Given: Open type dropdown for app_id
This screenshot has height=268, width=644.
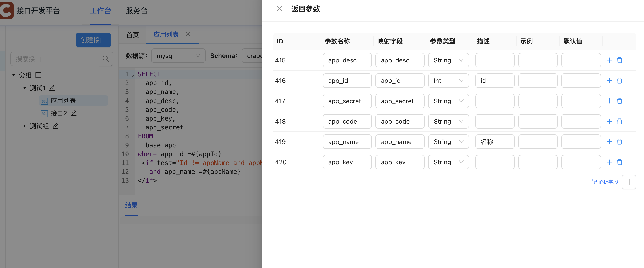Looking at the screenshot, I should coord(448,81).
